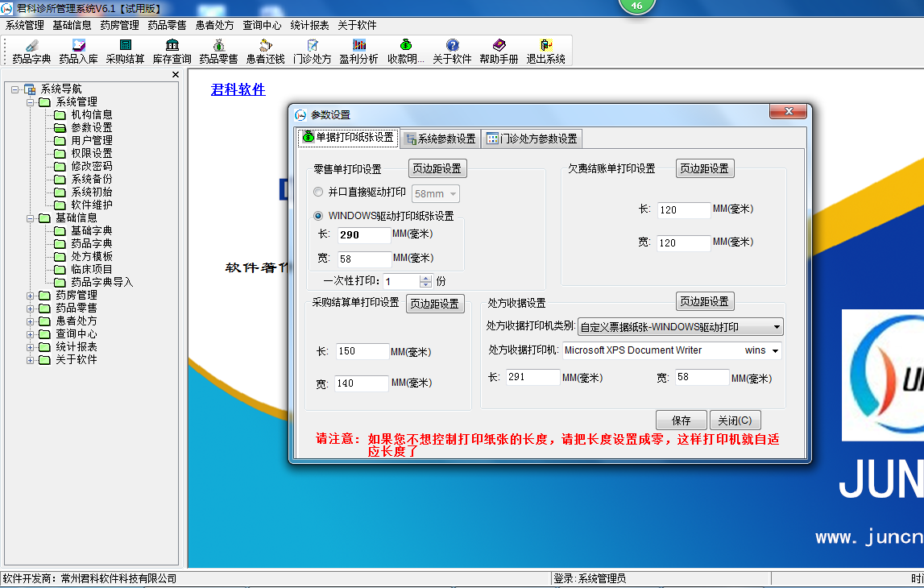Click 页边距设置 for 零售单打印设置
The width and height of the screenshot is (924, 588).
(437, 168)
